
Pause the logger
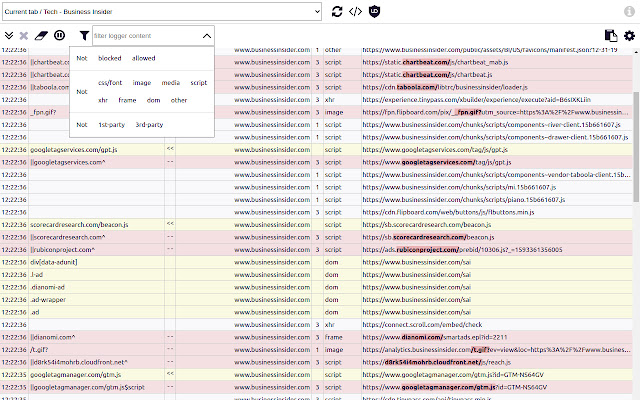[x=60, y=36]
